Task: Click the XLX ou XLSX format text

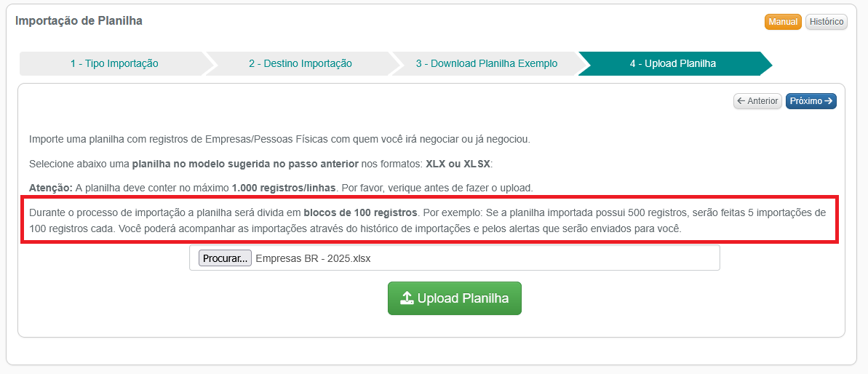Action: click(458, 164)
